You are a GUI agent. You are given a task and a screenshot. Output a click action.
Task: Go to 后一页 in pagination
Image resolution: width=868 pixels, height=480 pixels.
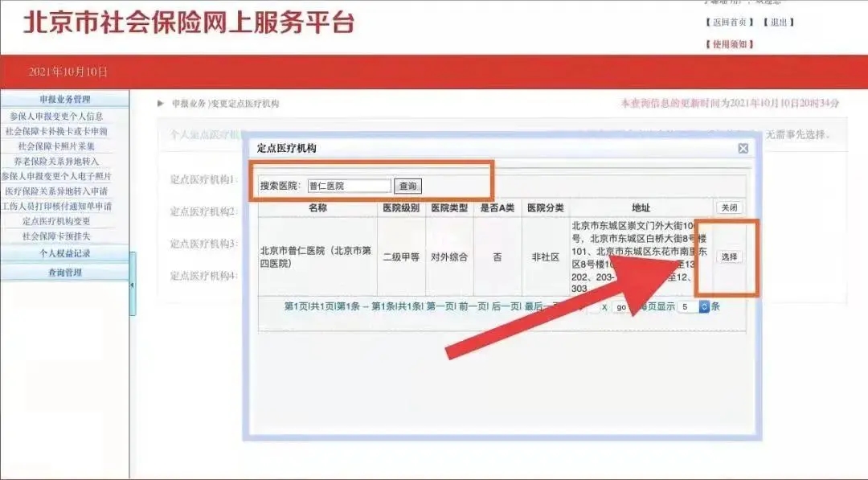tap(506, 306)
